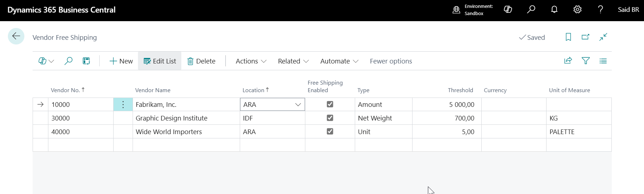644x194 pixels.
Task: Sort by Vendor No. column header
Action: (67, 90)
